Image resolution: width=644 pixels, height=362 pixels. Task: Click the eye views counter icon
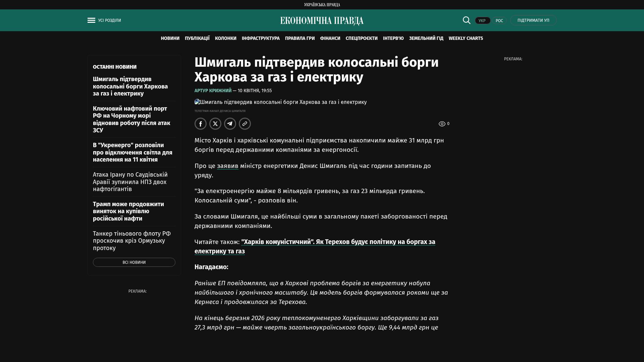pos(442,124)
